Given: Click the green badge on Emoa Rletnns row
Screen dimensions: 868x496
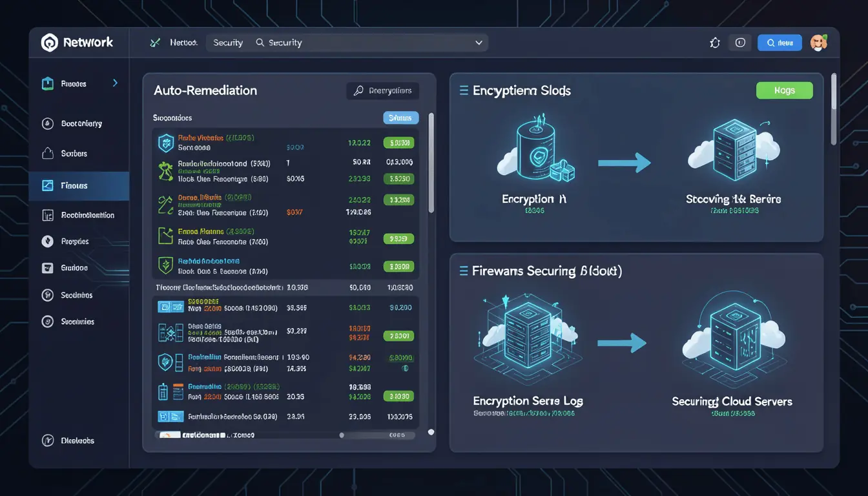Looking at the screenshot, I should [398, 238].
